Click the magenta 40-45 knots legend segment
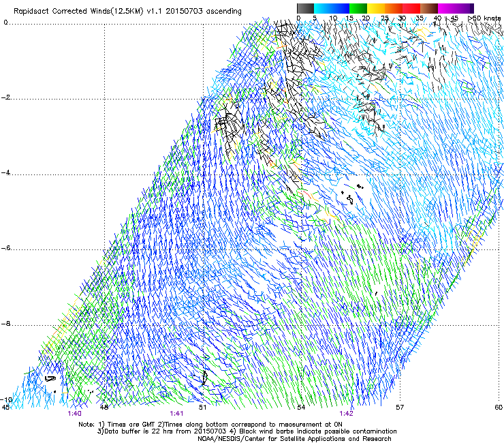The width and height of the screenshot is (504, 443). coord(447,8)
